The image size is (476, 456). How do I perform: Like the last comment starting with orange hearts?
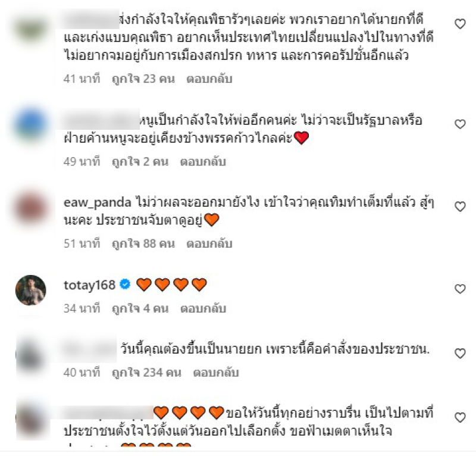click(460, 417)
